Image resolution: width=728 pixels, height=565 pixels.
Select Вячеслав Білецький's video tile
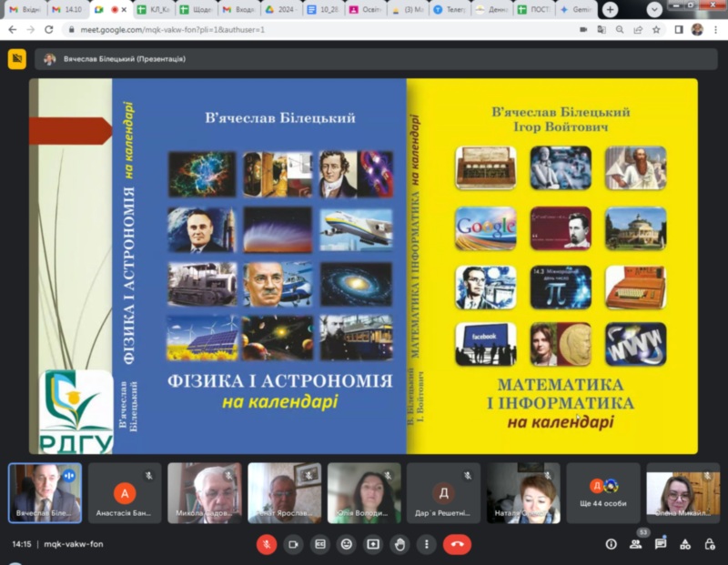click(45, 492)
